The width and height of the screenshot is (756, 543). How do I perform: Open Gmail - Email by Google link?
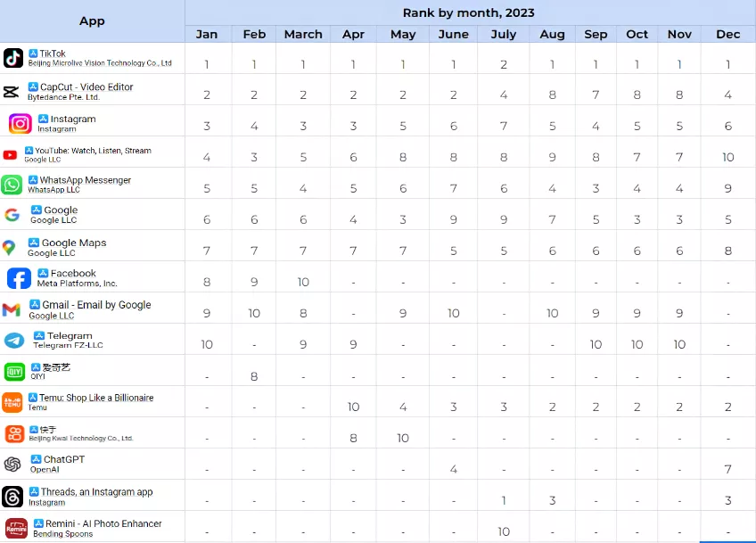pyautogui.click(x=96, y=305)
